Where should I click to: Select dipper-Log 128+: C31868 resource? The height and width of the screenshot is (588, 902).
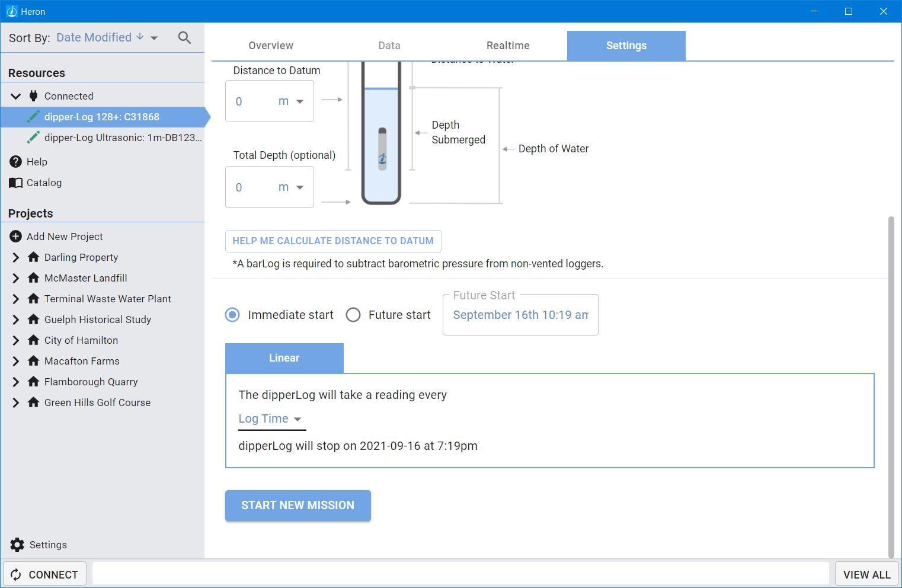(102, 117)
